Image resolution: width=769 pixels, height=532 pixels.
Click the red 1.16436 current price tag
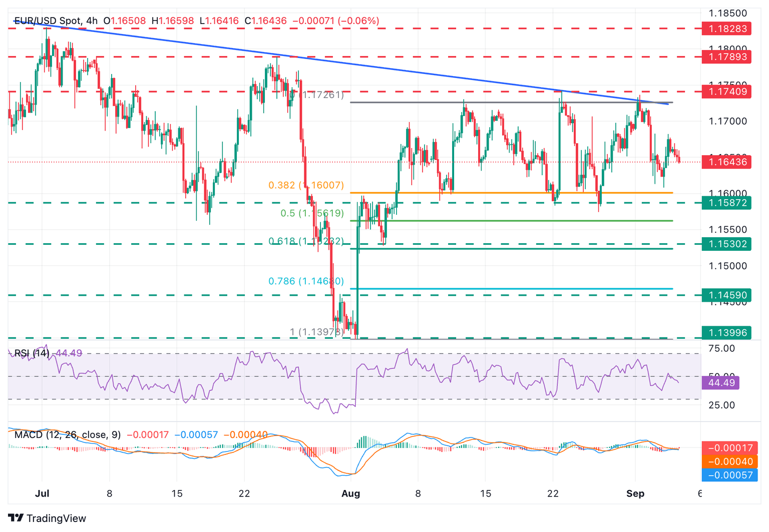(x=726, y=162)
